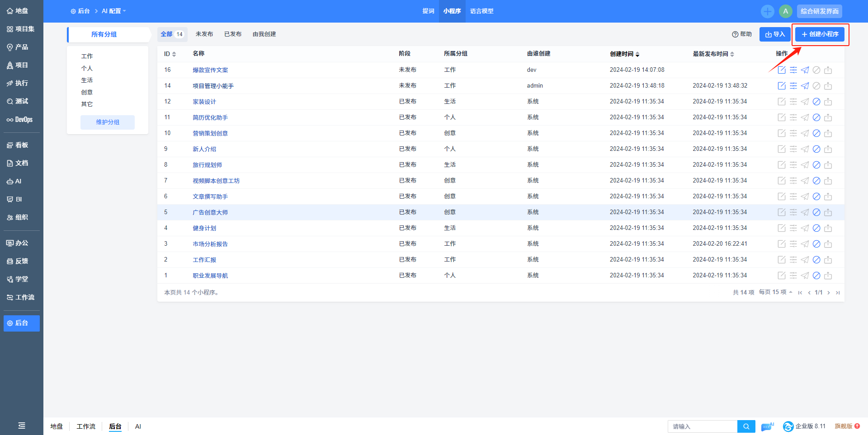The height and width of the screenshot is (435, 868).
Task: Click disable icon for 家装设计 row
Action: [x=816, y=102]
